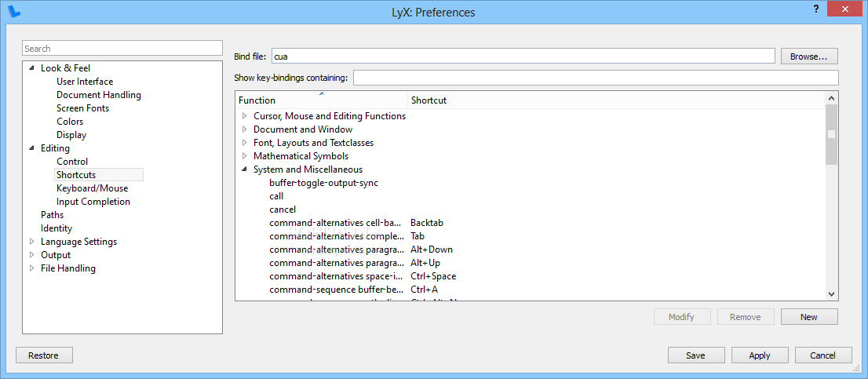Click the New shortcut button
Image resolution: width=868 pixels, height=379 pixels.
point(809,317)
